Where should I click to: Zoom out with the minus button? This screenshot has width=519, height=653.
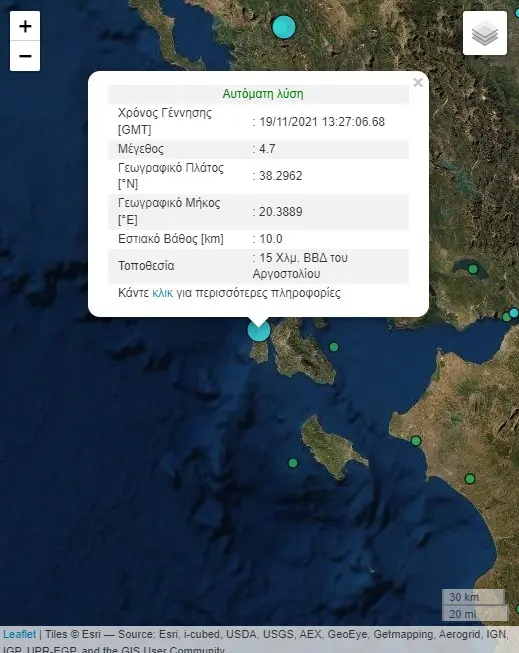tap(25, 56)
